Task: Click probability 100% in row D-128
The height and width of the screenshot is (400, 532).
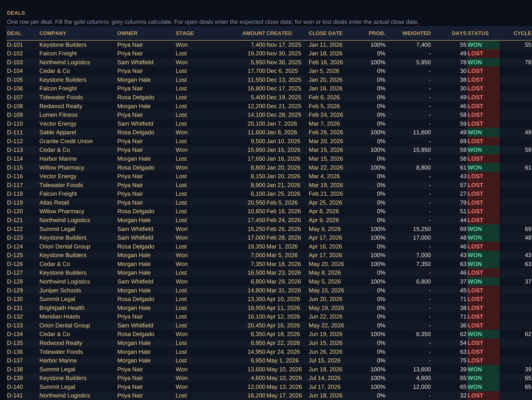Action: click(x=378, y=282)
